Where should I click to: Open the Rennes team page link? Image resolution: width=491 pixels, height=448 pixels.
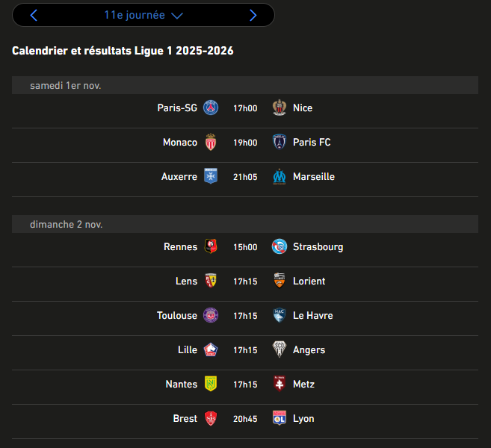(x=180, y=247)
